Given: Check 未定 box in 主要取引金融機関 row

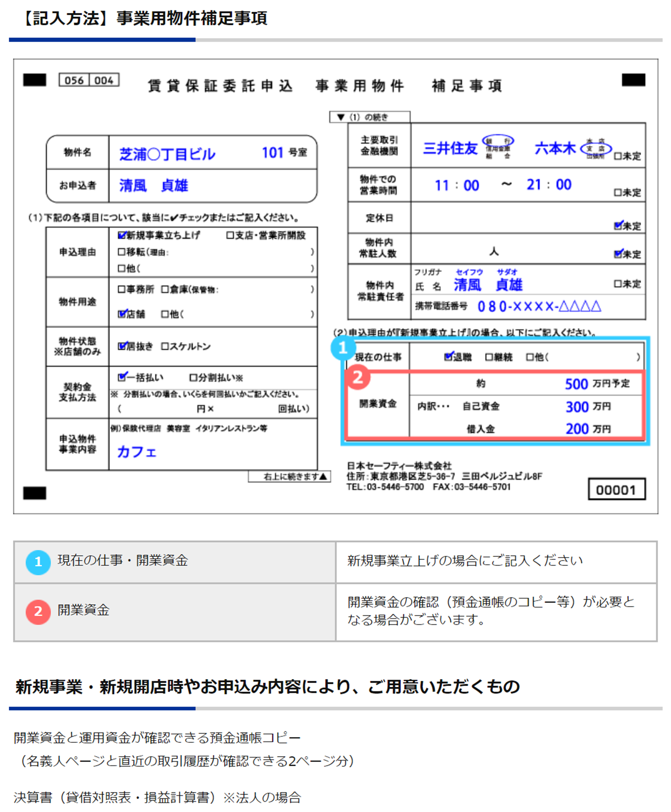Looking at the screenshot, I should (618, 156).
